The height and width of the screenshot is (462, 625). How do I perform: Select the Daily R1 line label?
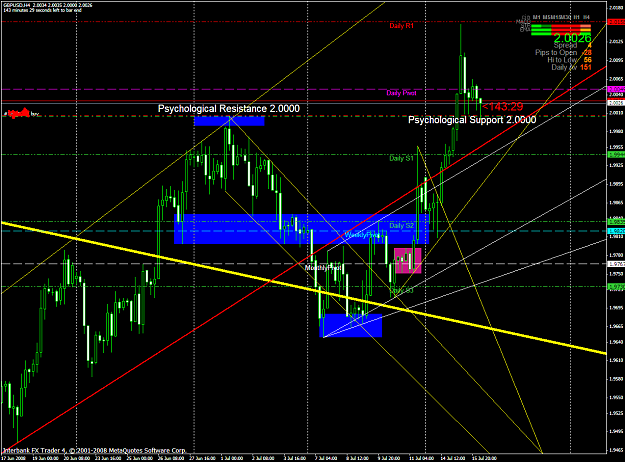coord(401,26)
